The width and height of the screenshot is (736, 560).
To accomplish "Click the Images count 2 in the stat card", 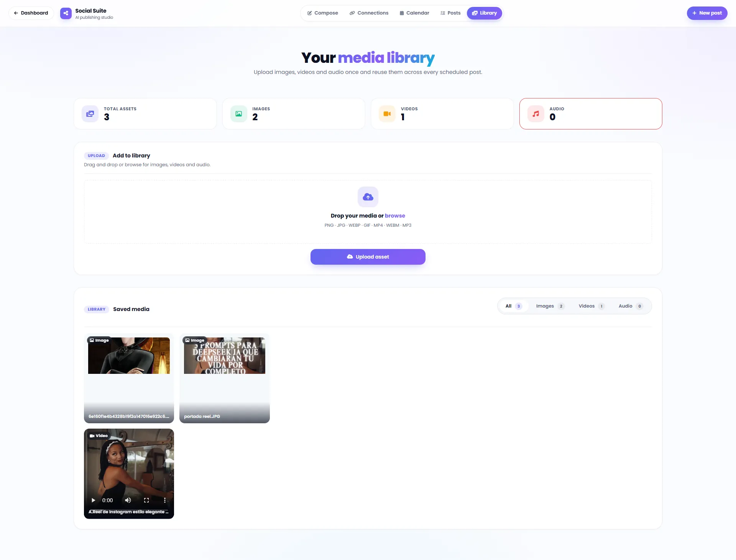I will pos(255,117).
